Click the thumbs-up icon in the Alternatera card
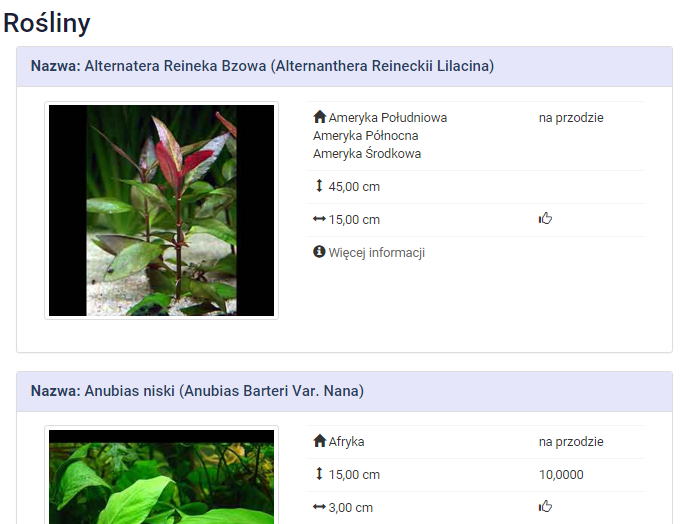Screen dimensions: 698x524 click(x=545, y=218)
